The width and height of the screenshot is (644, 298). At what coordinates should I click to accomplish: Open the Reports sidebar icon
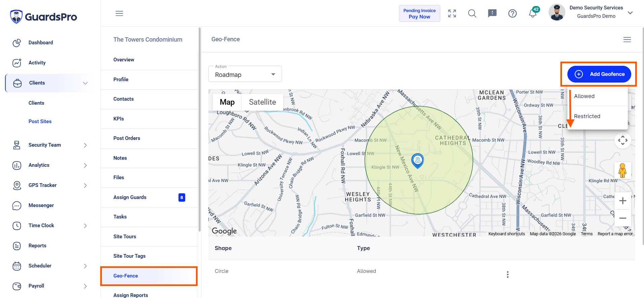pyautogui.click(x=17, y=246)
